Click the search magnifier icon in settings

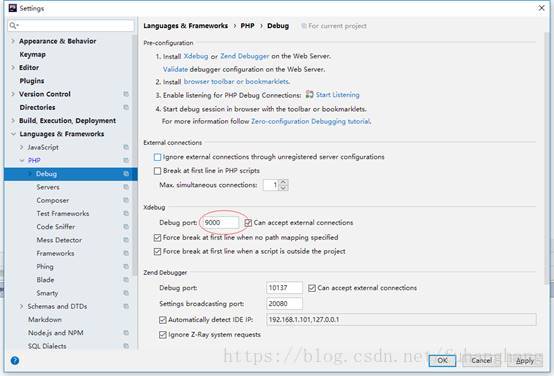pos(13,25)
